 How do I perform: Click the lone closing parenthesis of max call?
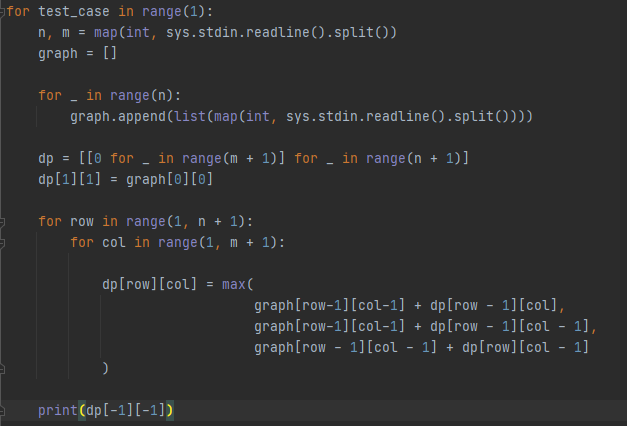coord(106,368)
